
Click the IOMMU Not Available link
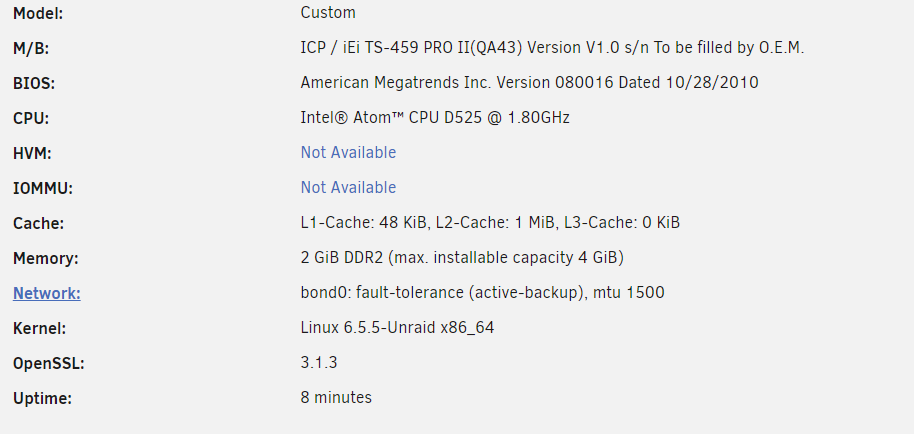tap(348, 188)
